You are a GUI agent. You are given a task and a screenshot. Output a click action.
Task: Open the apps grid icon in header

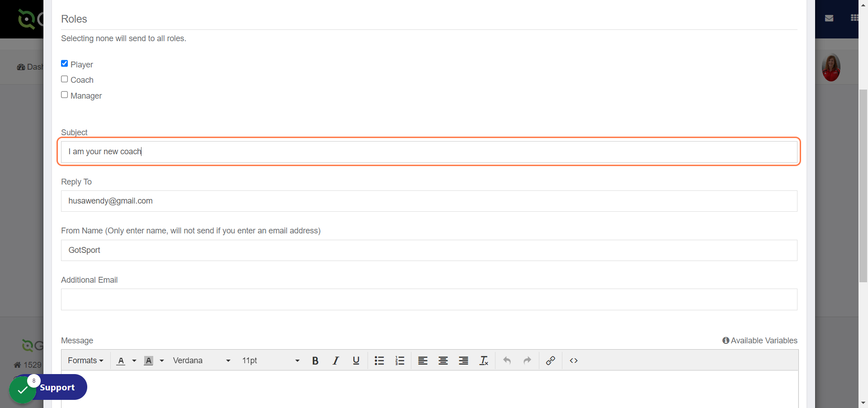coord(854,18)
